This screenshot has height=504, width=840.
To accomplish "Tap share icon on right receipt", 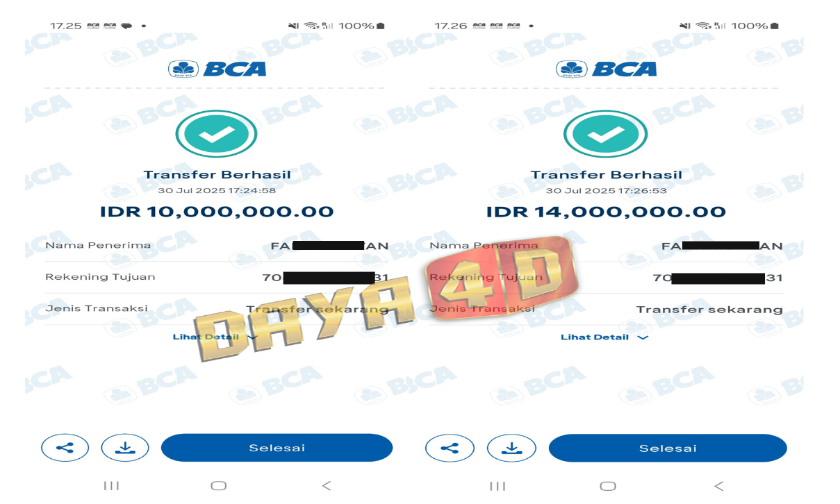I will (450, 448).
